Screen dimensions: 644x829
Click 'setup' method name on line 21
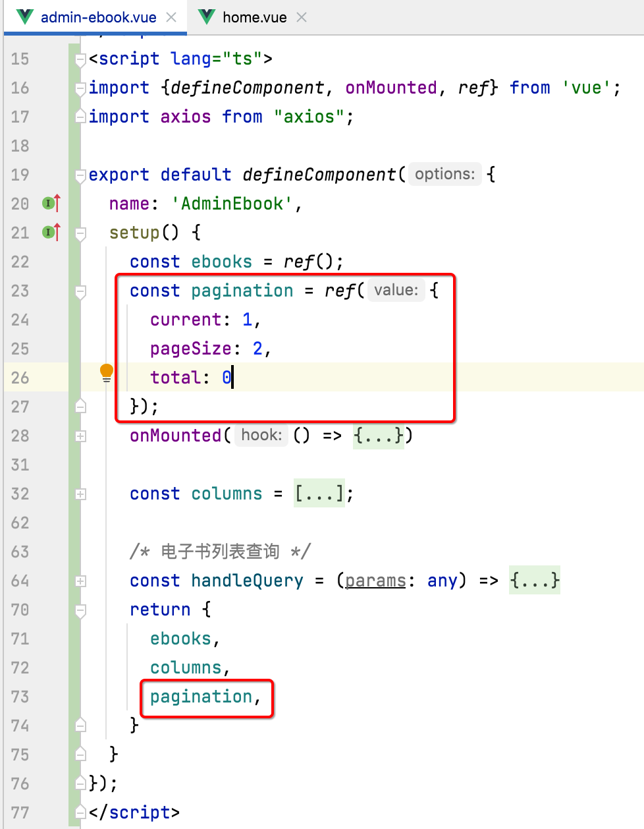[134, 233]
